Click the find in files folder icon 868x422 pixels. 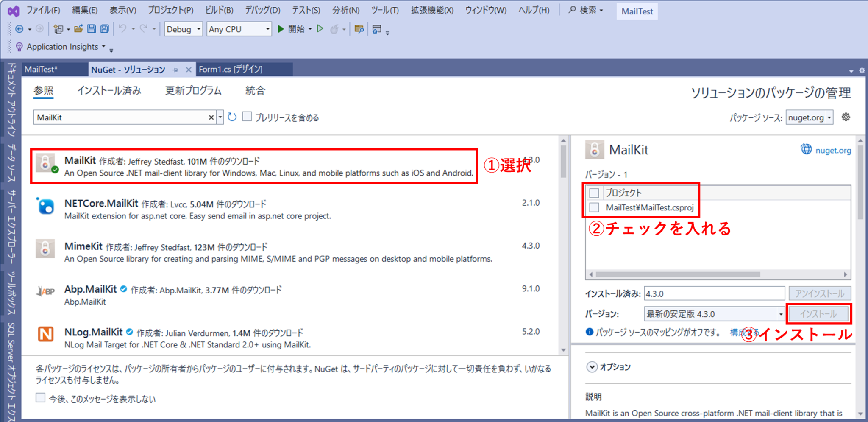(359, 29)
